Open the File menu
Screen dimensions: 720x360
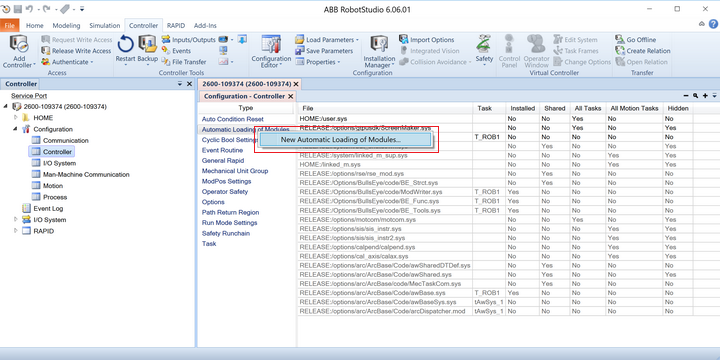click(10, 26)
